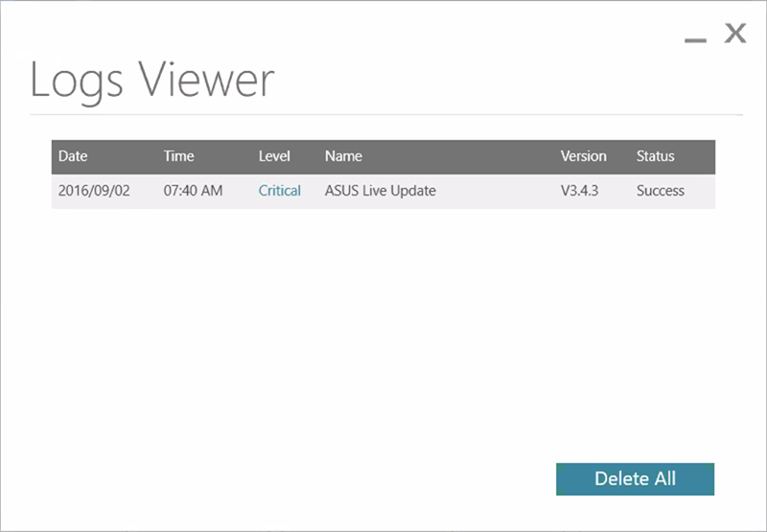
Task: Select the ASUS Live Update entry name
Action: (380, 190)
